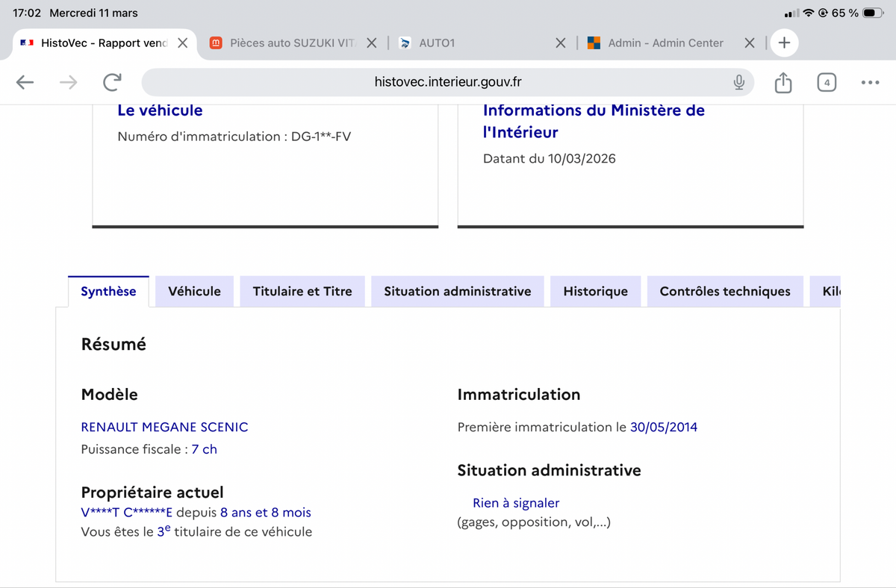Close the HistoVec tab
Image resolution: width=896 pixels, height=588 pixels.
pos(182,43)
